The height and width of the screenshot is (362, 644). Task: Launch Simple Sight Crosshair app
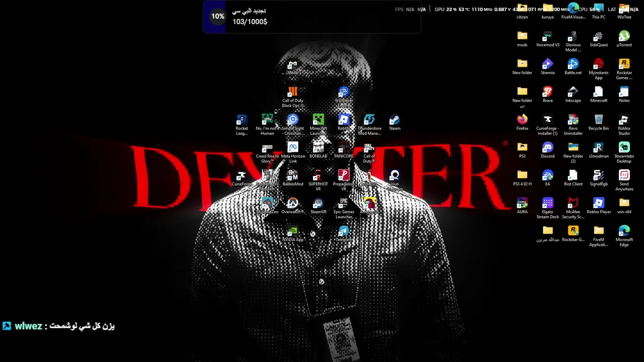tap(293, 124)
